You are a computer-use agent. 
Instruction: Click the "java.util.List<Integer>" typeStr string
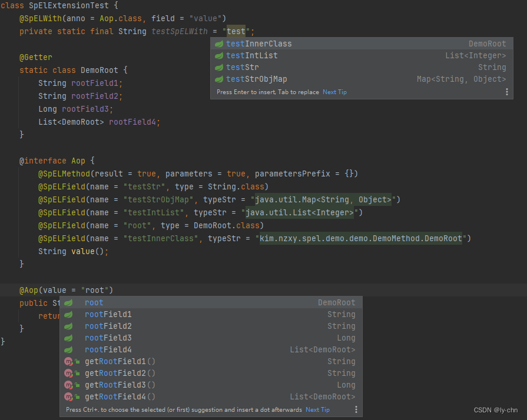(x=300, y=212)
